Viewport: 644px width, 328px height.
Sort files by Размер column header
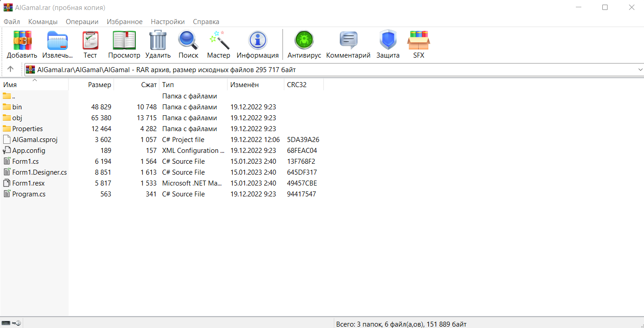(x=99, y=85)
